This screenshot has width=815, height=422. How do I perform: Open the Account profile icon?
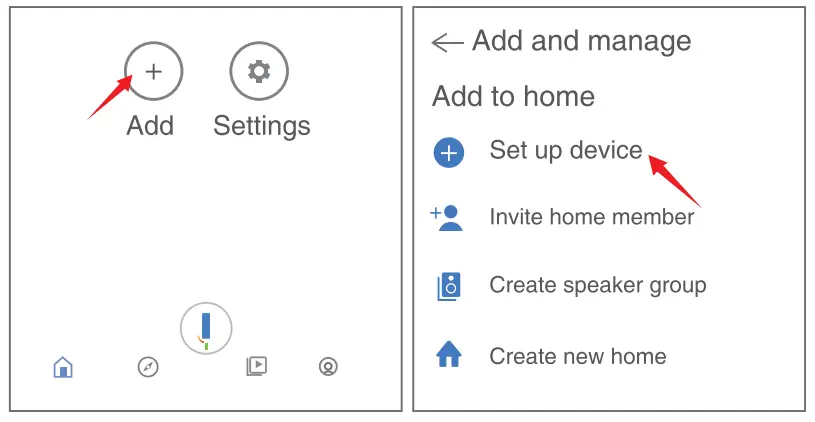point(328,367)
